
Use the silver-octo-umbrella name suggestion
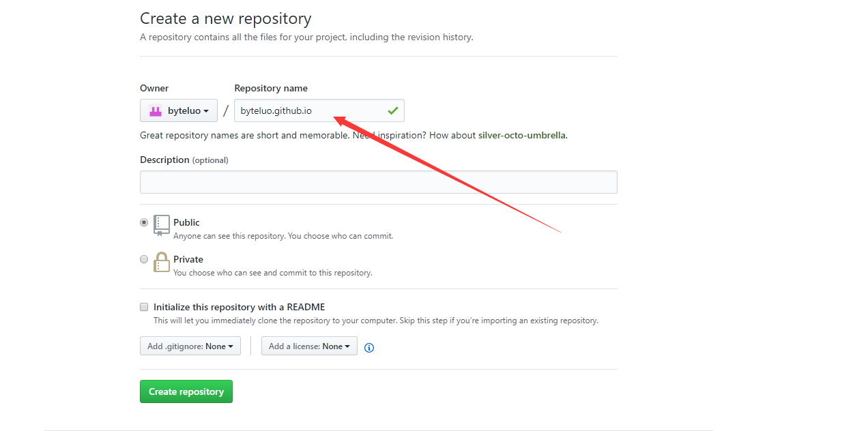coord(521,135)
